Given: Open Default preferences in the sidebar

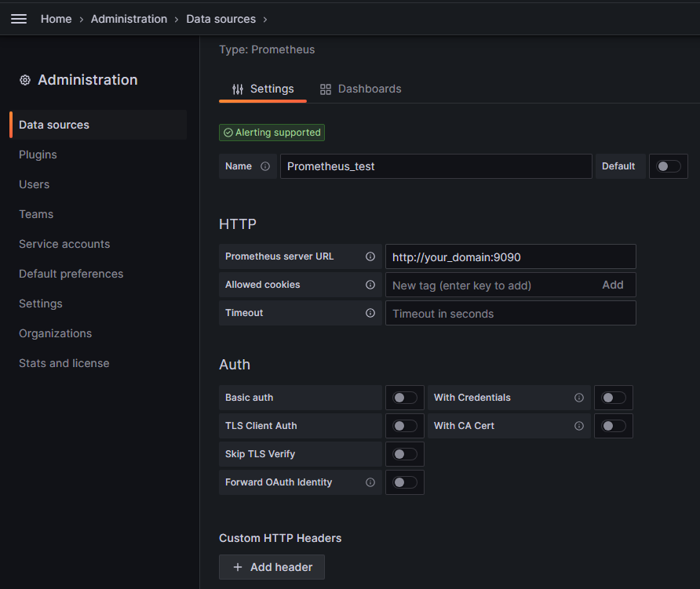Looking at the screenshot, I should click(x=71, y=274).
